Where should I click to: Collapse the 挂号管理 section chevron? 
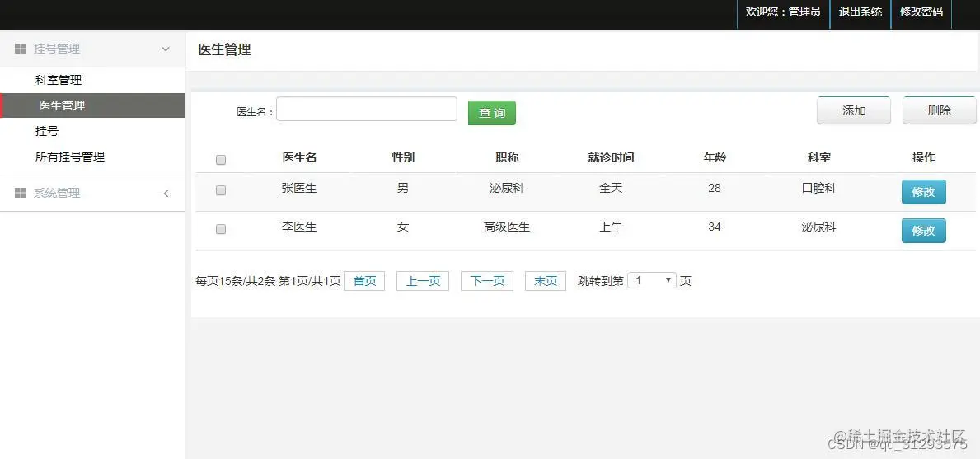pyautogui.click(x=166, y=49)
